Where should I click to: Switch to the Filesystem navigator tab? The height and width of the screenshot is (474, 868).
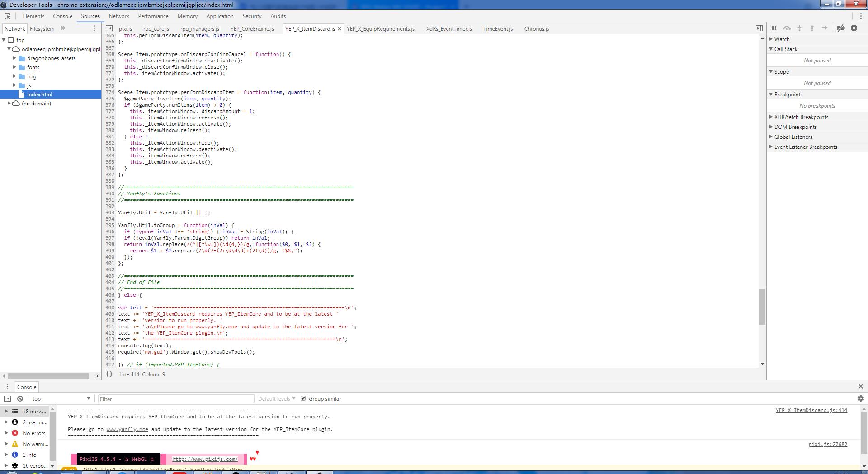coord(42,28)
